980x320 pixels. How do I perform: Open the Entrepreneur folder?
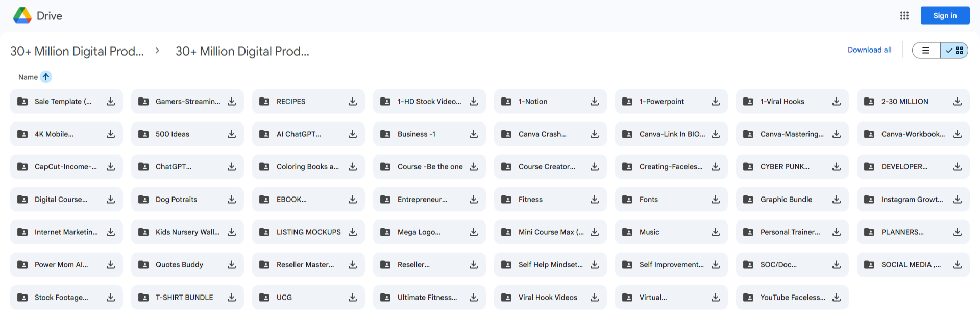[429, 200]
